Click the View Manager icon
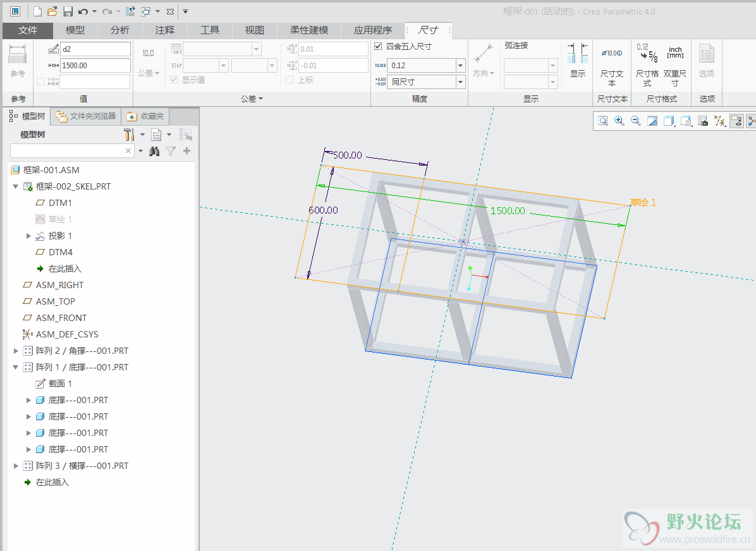 click(703, 121)
